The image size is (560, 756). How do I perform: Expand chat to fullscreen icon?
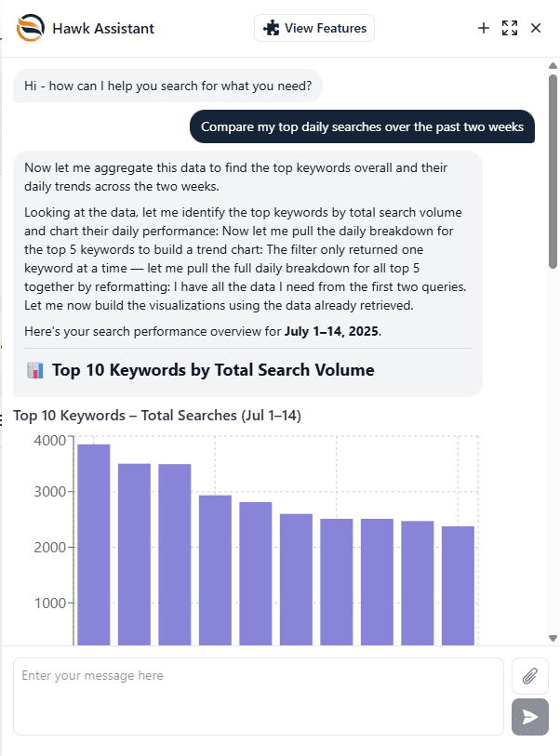coord(510,28)
